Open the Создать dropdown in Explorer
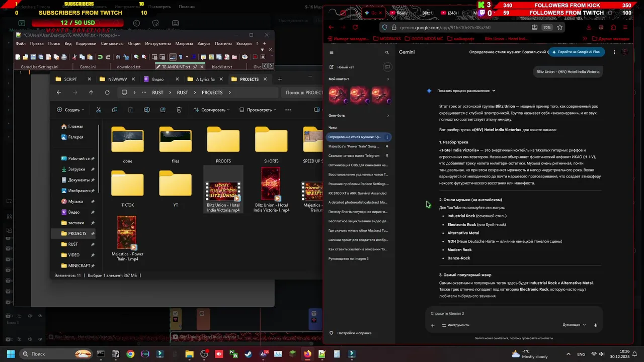This screenshot has width=644, height=362. 70,110
